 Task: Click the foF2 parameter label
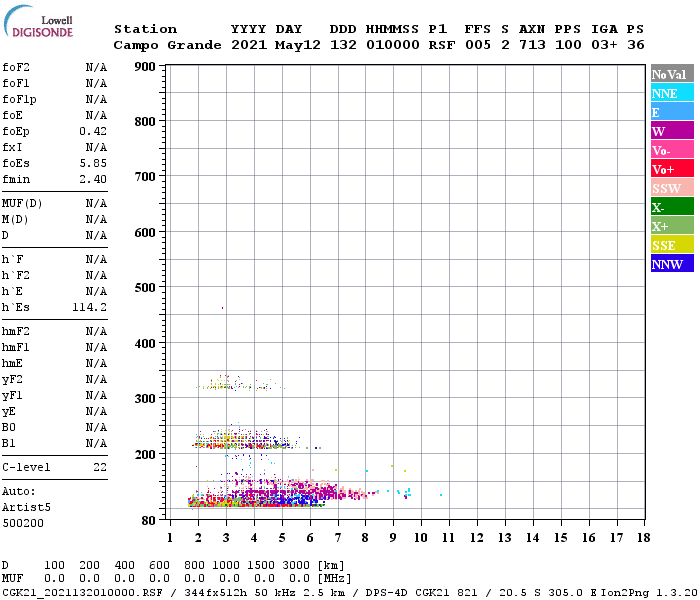(16, 67)
